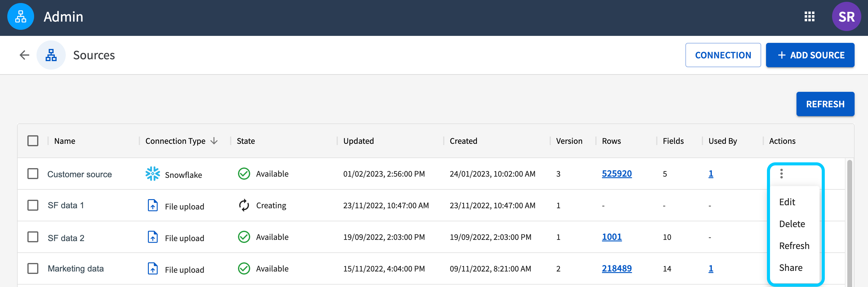Open the 218489 rows link
The height and width of the screenshot is (287, 868).
(x=617, y=268)
